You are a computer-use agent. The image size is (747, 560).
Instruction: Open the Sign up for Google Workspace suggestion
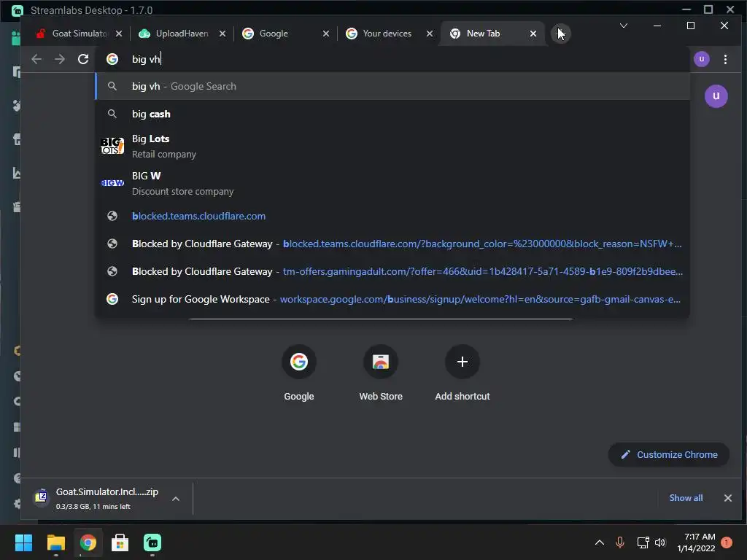(x=392, y=299)
